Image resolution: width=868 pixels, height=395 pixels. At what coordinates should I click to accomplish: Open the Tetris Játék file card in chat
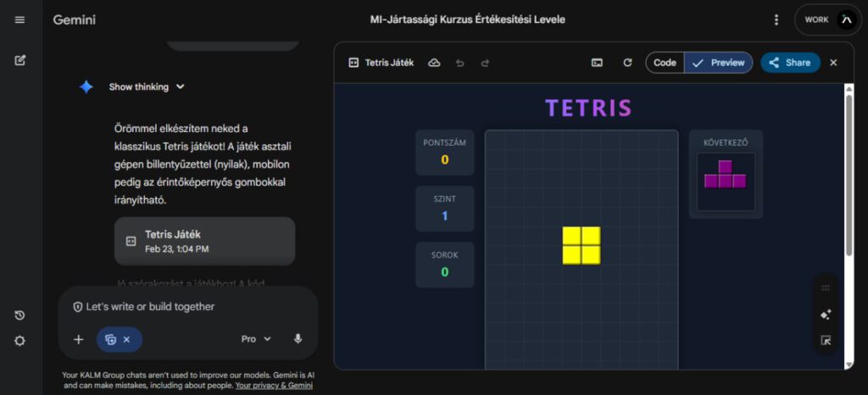[204, 241]
